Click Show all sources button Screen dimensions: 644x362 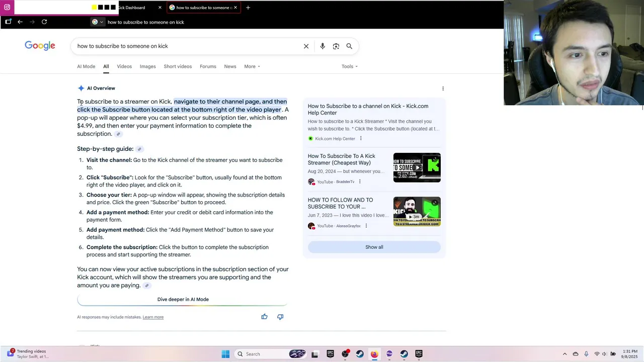click(374, 247)
